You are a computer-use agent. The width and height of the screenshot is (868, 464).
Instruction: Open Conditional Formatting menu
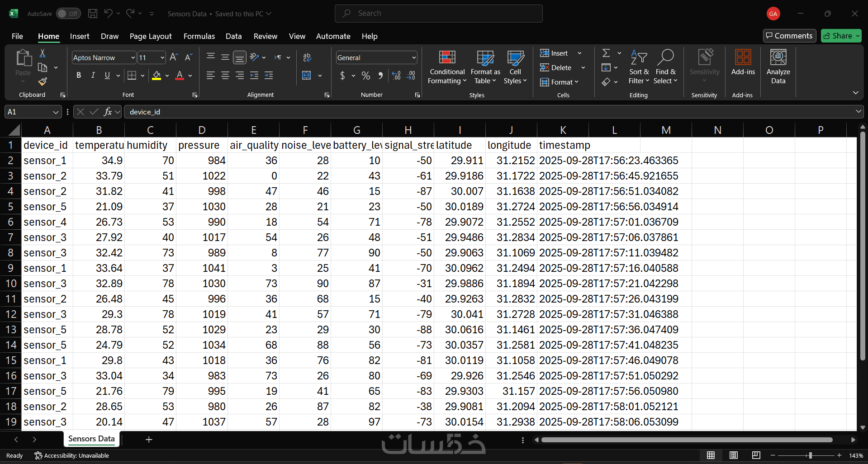coord(447,67)
